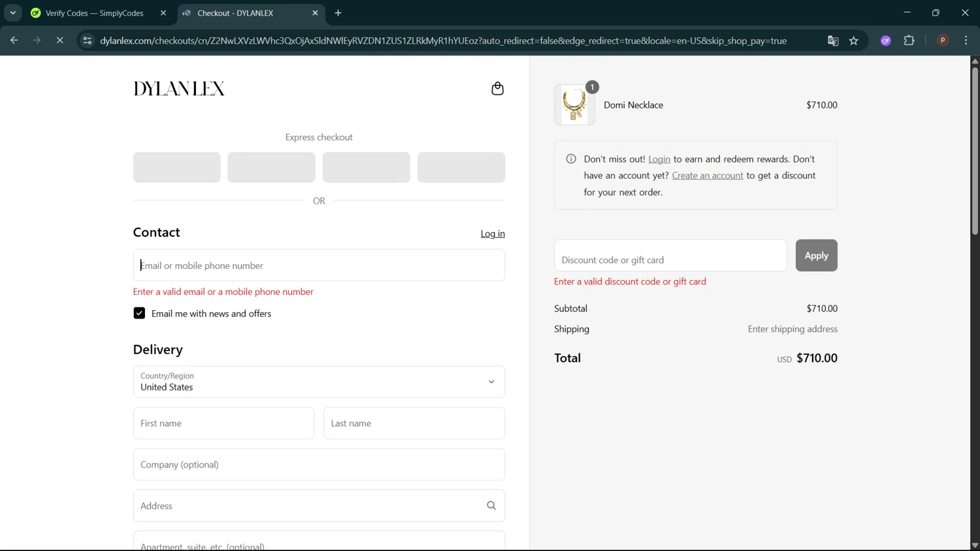The height and width of the screenshot is (551, 980).
Task: Open the Google Translate icon in address bar
Action: pos(833,40)
